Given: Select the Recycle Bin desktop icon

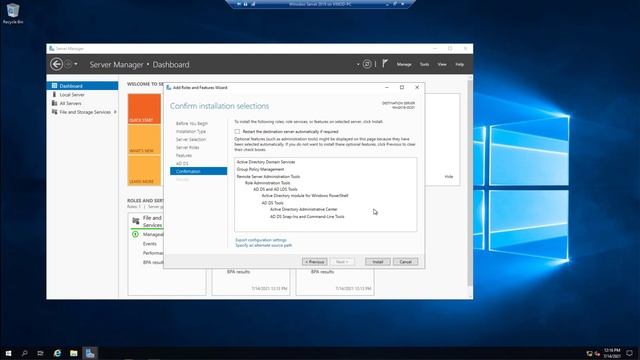Looking at the screenshot, I should tap(13, 13).
